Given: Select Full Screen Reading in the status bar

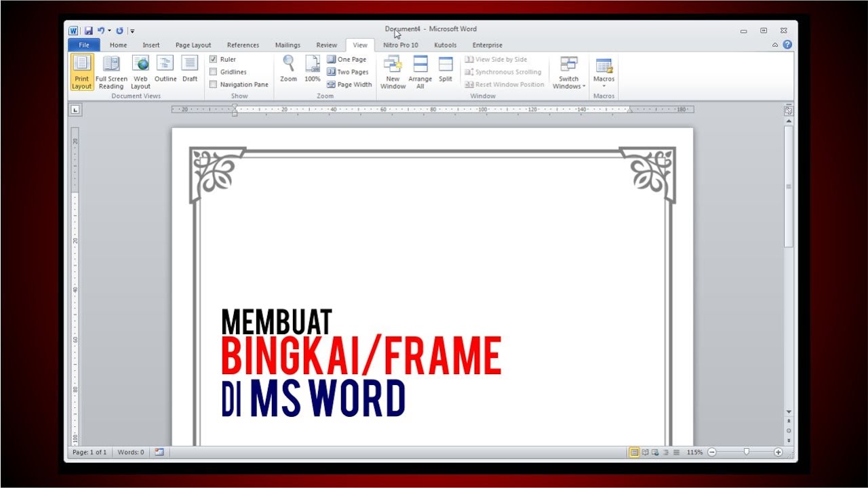Looking at the screenshot, I should pos(645,452).
